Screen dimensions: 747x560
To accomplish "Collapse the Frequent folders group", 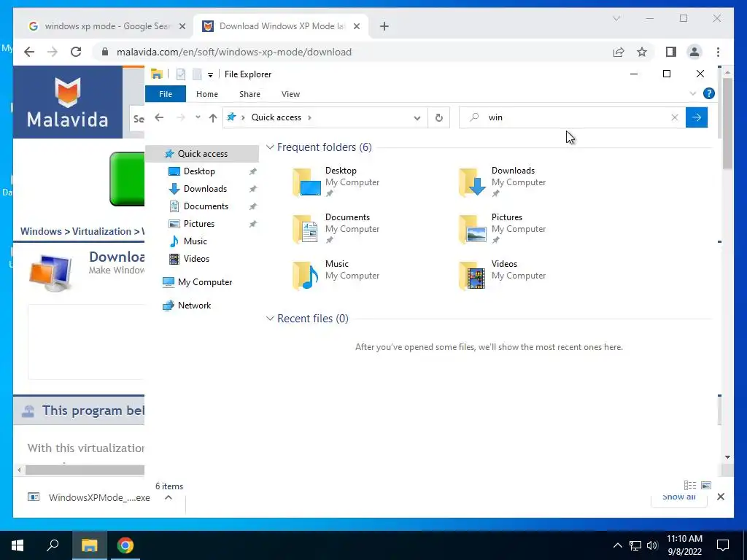I will click(x=270, y=147).
